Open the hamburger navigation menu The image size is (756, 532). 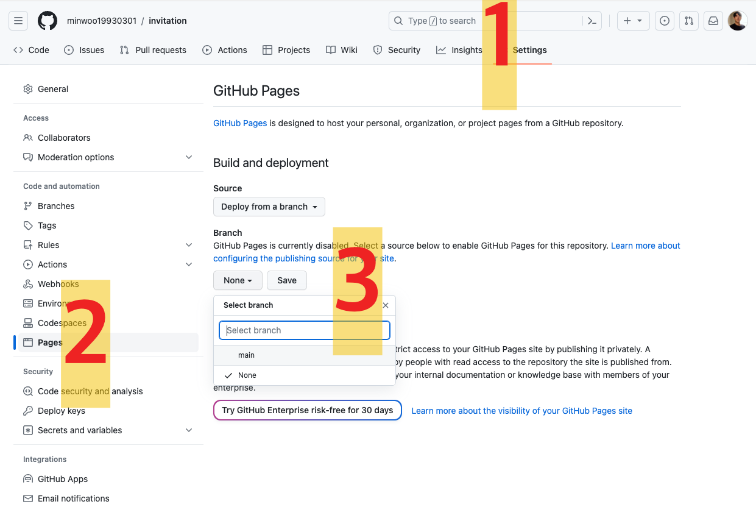click(x=18, y=21)
